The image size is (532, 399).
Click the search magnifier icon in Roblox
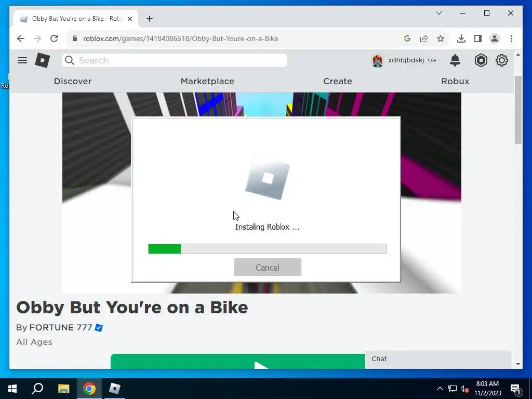pyautogui.click(x=70, y=60)
